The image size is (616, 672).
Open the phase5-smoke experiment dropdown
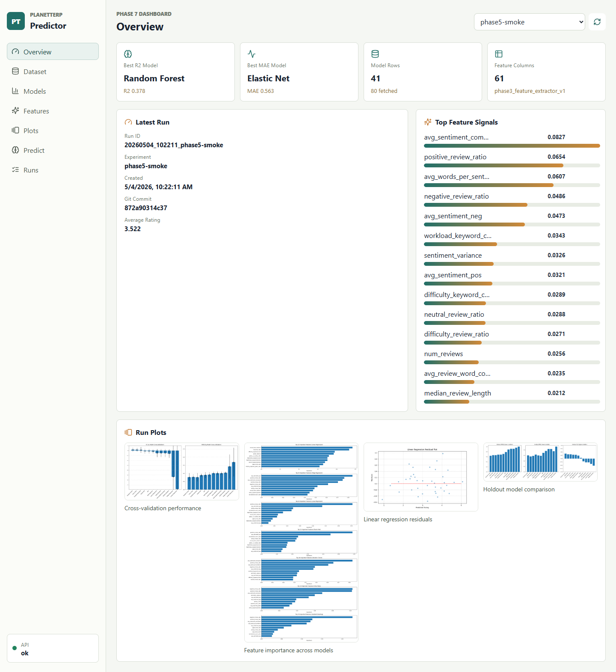tap(530, 22)
